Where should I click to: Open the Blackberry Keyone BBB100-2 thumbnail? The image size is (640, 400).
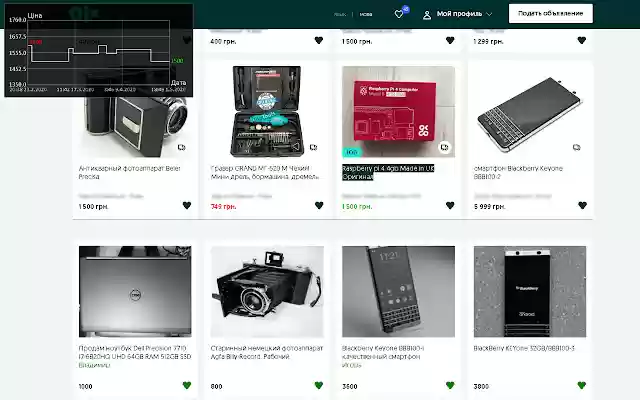pyautogui.click(x=530, y=111)
